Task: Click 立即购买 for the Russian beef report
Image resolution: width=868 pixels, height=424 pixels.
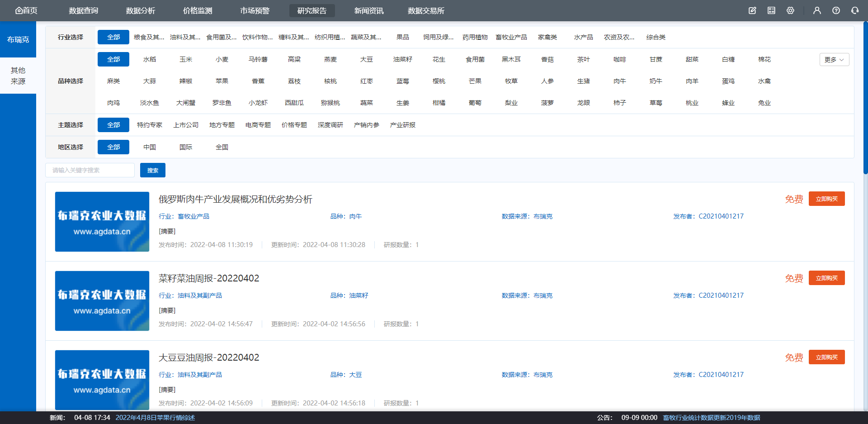Action: point(827,199)
